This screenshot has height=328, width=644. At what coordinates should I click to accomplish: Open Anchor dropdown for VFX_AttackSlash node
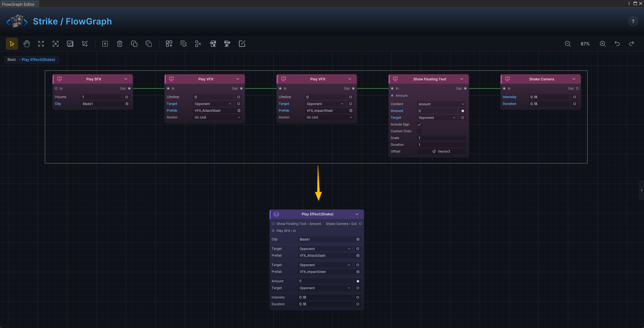[x=217, y=117]
